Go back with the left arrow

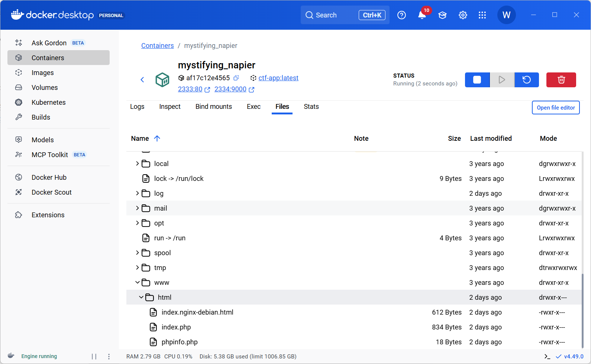[142, 79]
